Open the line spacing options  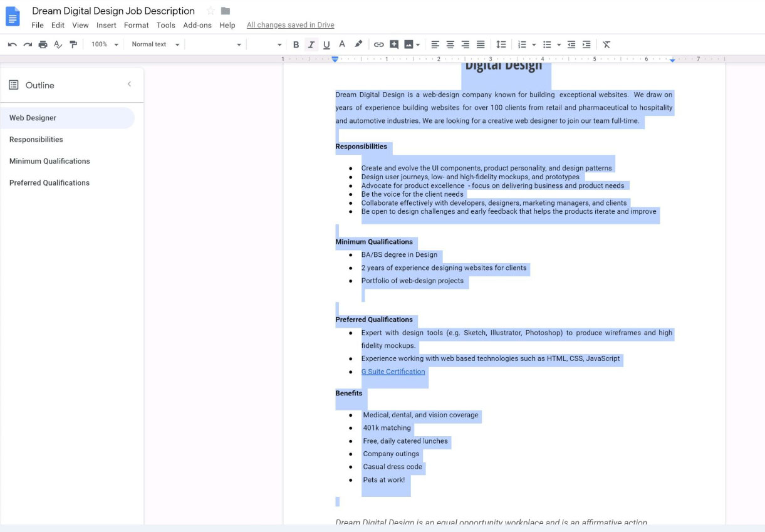[x=501, y=44]
